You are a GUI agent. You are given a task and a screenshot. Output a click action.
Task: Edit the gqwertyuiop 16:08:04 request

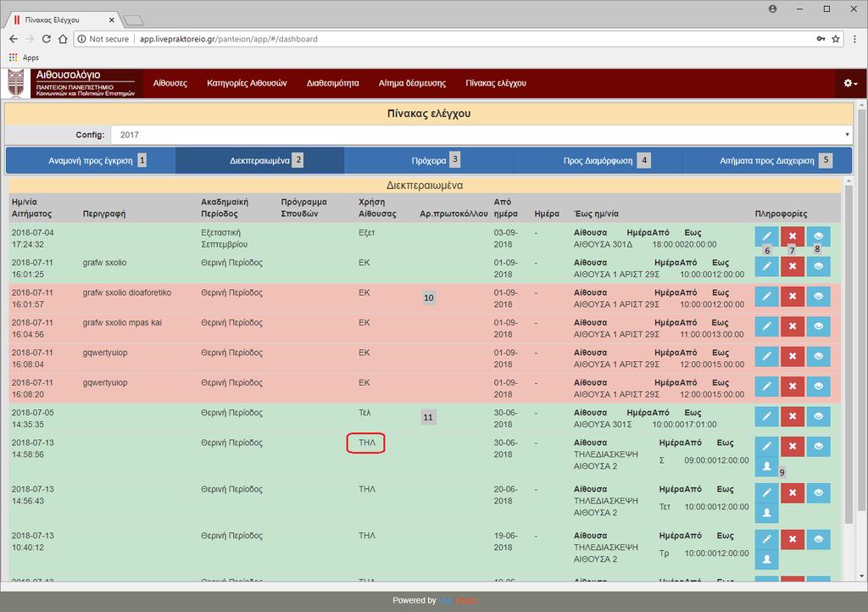click(x=766, y=356)
